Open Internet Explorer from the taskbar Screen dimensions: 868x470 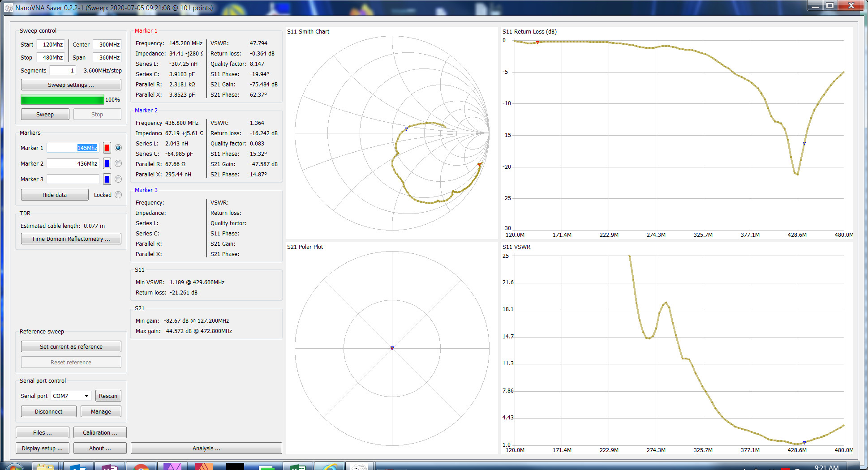pyautogui.click(x=330, y=467)
